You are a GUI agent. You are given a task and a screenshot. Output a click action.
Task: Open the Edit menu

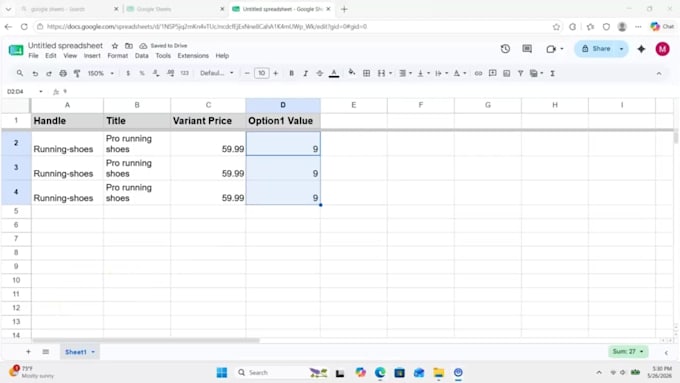[51, 56]
